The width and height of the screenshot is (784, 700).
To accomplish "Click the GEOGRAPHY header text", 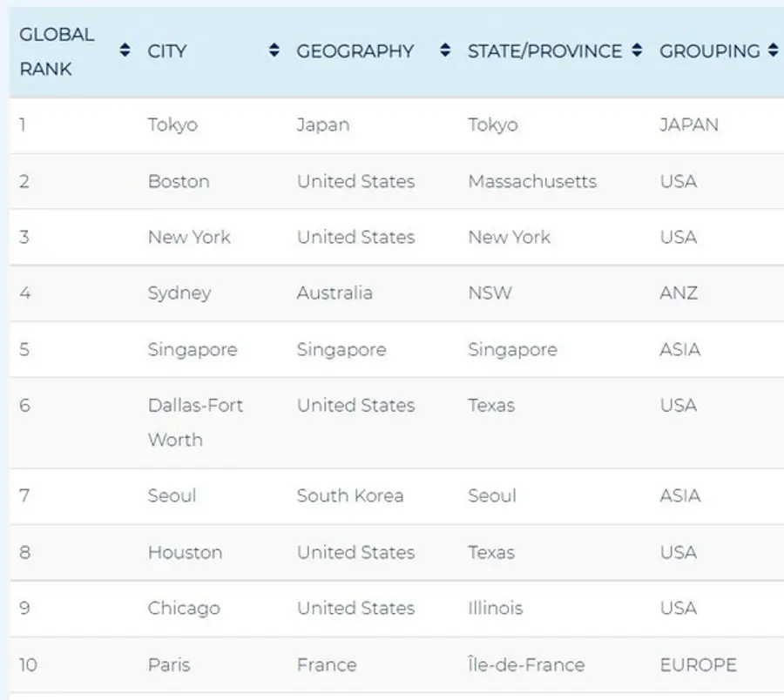I will click(x=355, y=51).
